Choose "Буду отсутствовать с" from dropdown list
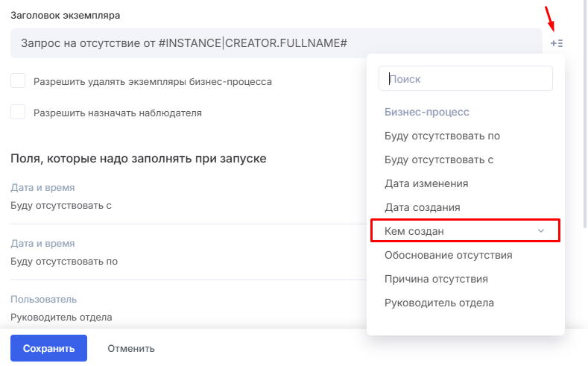 tap(439, 160)
